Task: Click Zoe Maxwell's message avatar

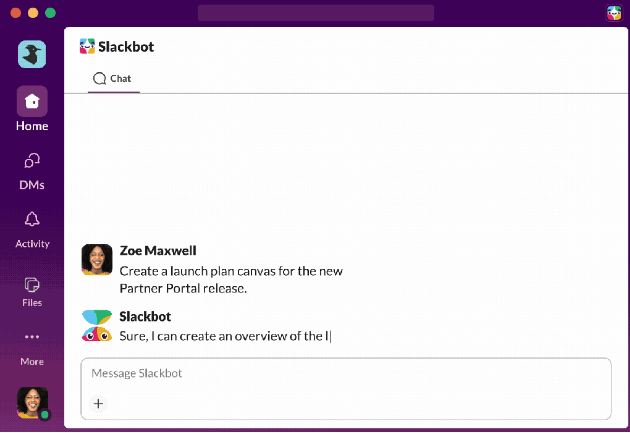Action: (97, 259)
